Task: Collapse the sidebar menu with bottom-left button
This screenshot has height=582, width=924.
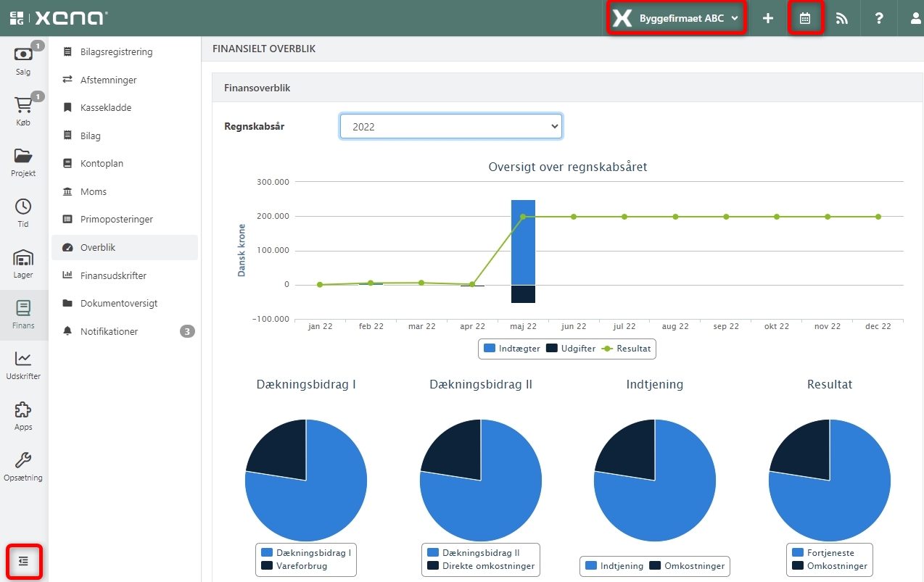Action: [23, 561]
